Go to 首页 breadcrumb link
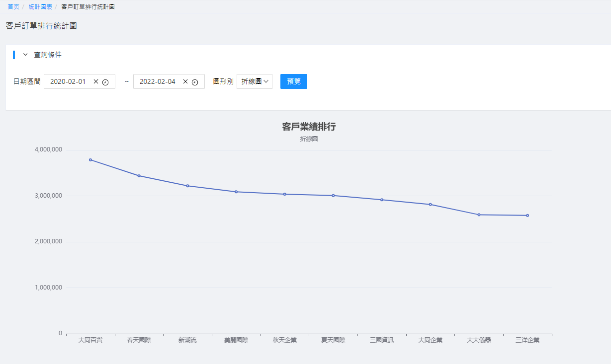 tap(13, 7)
